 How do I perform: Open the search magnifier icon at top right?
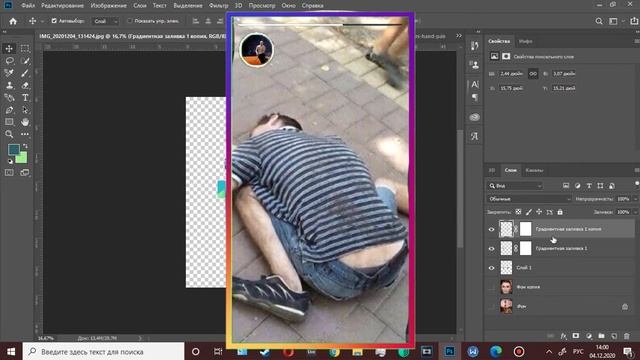click(599, 21)
